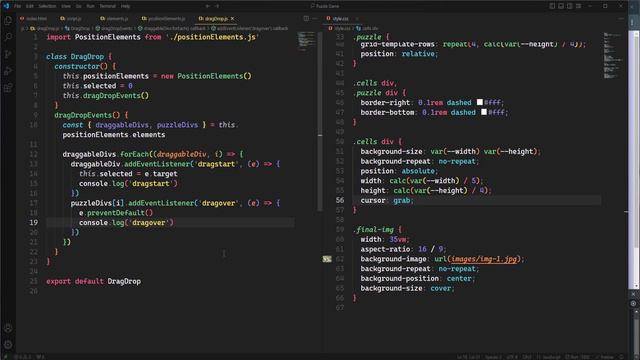Screen dimensions: 640x360
Task: Open the View menu
Action: [x=66, y=6]
